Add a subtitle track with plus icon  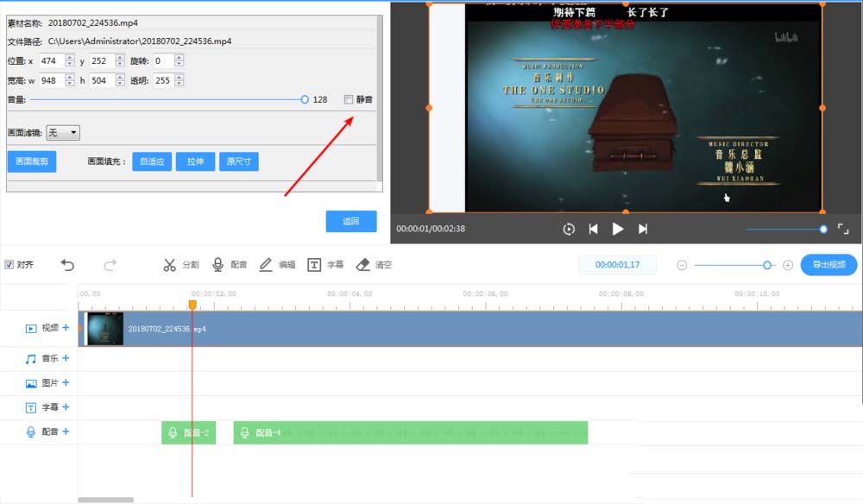66,407
